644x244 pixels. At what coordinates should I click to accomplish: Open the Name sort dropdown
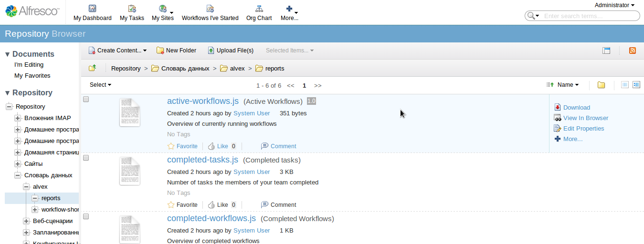click(567, 85)
